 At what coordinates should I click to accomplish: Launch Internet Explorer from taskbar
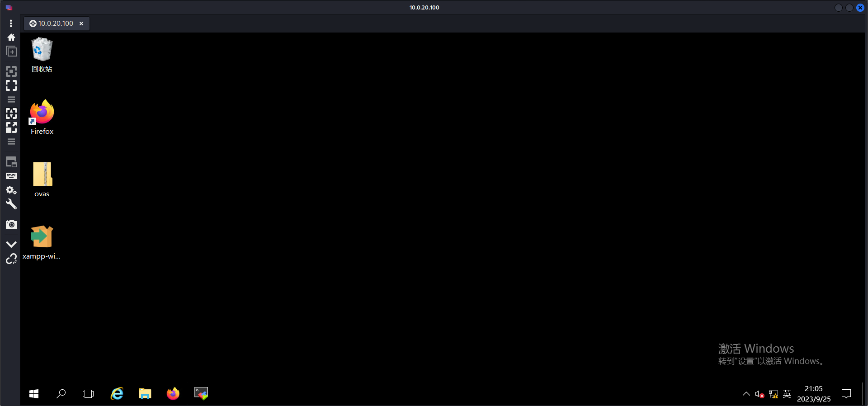pos(117,394)
